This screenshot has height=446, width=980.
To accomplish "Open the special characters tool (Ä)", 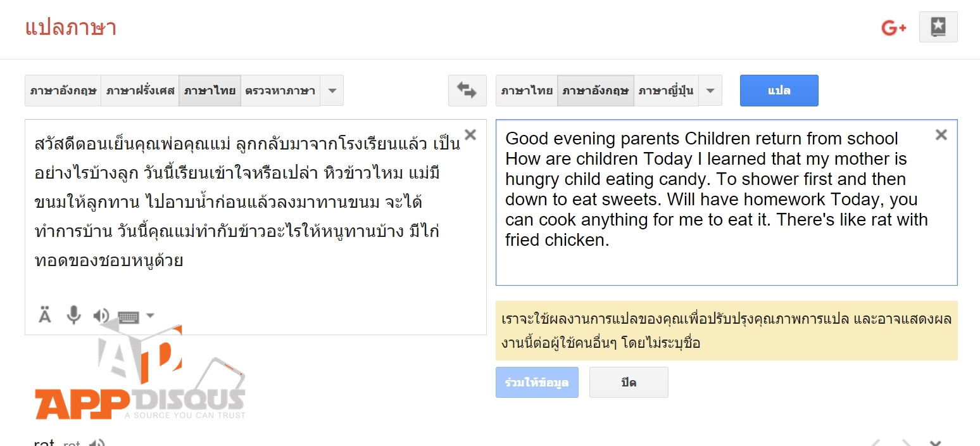I will tap(44, 315).
